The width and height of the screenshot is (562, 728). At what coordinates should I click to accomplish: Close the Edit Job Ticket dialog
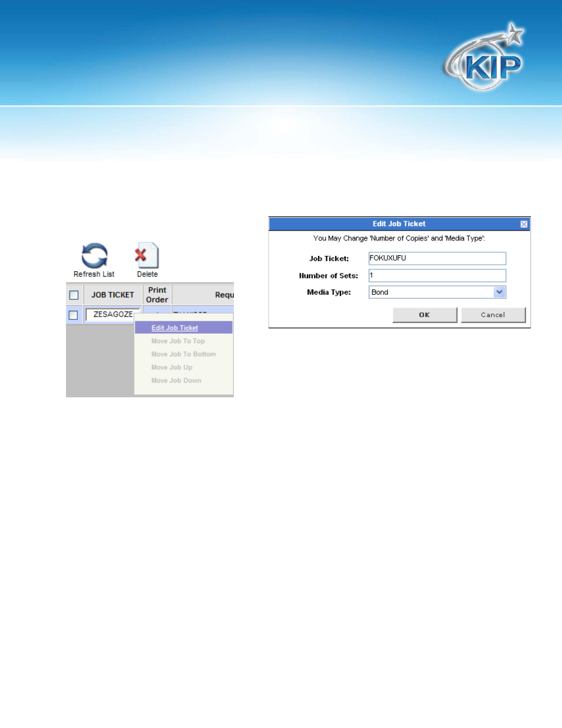point(524,224)
